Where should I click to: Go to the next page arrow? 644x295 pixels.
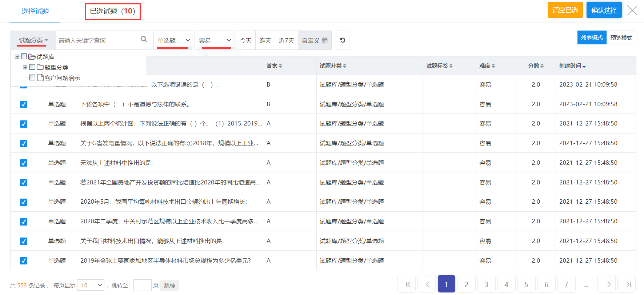pyautogui.click(x=608, y=284)
